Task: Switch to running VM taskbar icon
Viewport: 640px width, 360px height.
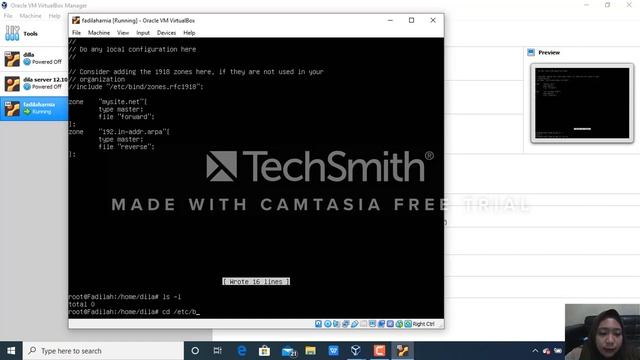Action: (402, 351)
